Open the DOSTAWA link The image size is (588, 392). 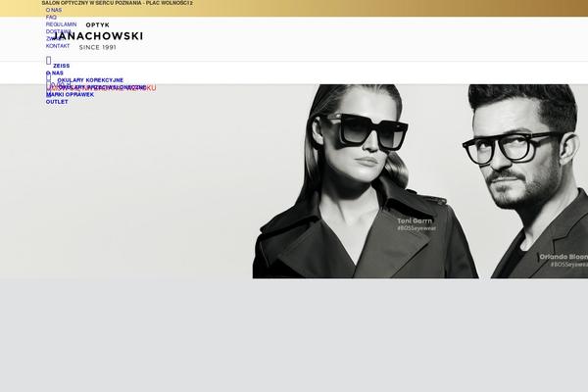point(59,32)
